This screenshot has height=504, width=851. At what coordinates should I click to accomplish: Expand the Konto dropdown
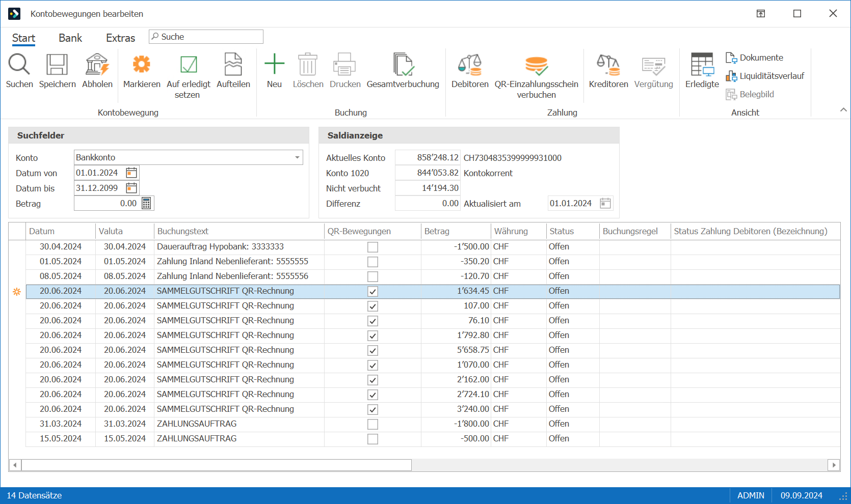pos(297,157)
